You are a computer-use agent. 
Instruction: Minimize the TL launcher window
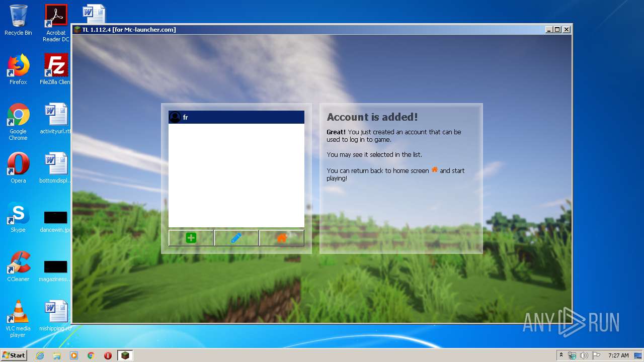coord(548,30)
